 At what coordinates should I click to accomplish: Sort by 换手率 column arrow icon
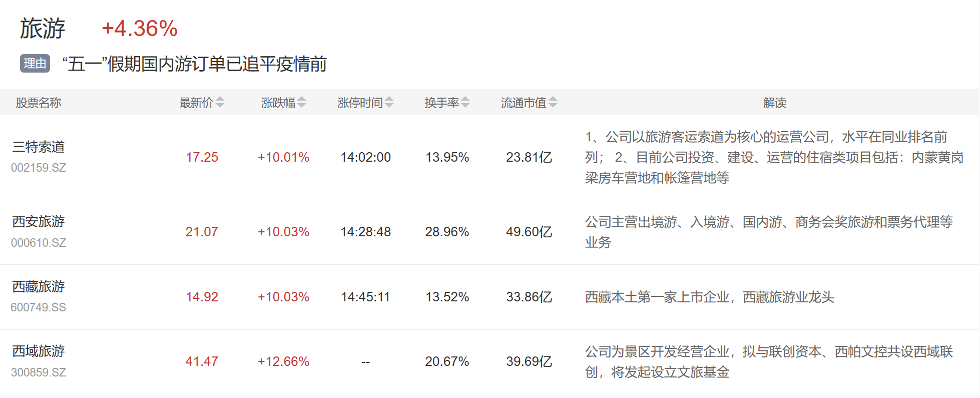point(465,103)
